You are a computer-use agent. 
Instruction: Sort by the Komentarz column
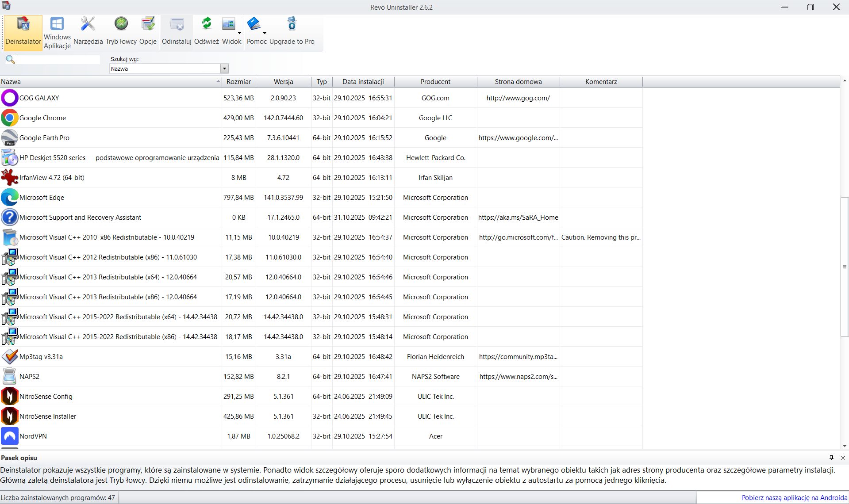click(601, 82)
